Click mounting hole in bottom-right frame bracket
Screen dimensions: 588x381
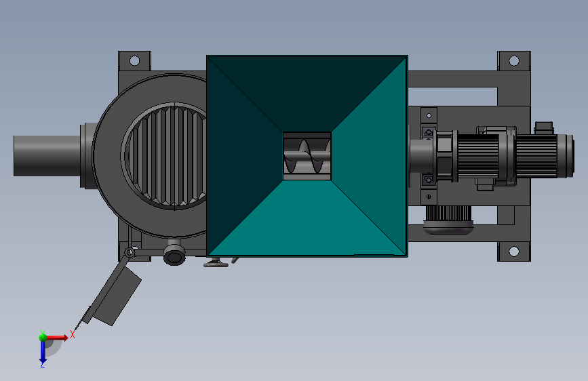514,252
